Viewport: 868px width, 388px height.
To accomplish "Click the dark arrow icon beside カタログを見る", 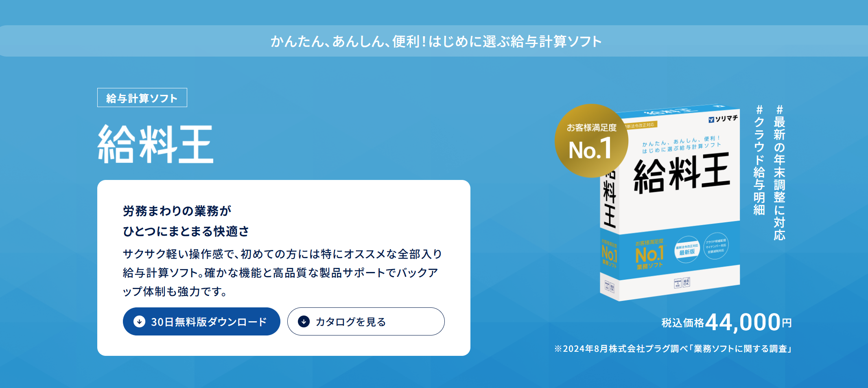I will [304, 322].
